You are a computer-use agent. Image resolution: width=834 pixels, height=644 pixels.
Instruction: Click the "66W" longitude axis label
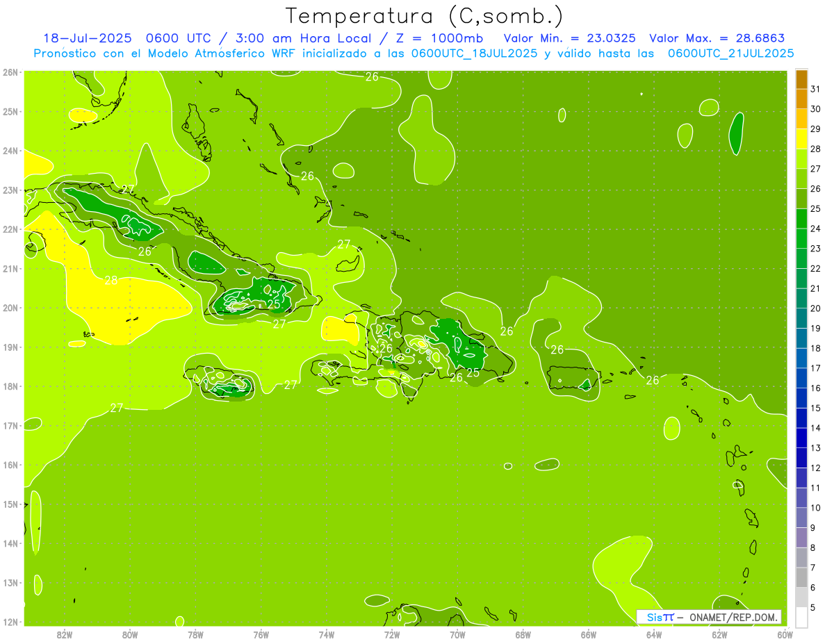pos(589,634)
